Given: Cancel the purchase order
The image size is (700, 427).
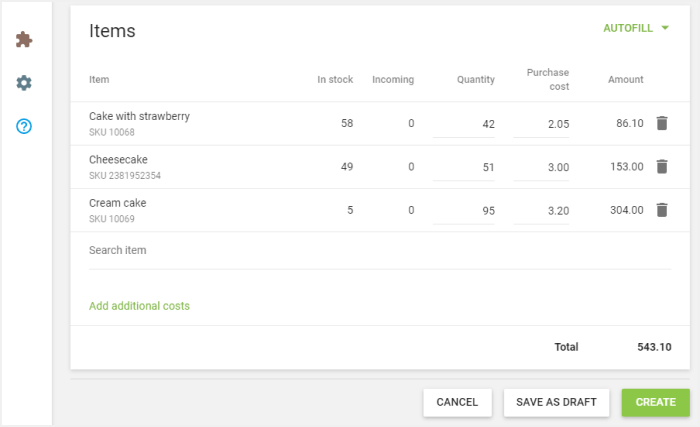Looking at the screenshot, I should [x=457, y=402].
